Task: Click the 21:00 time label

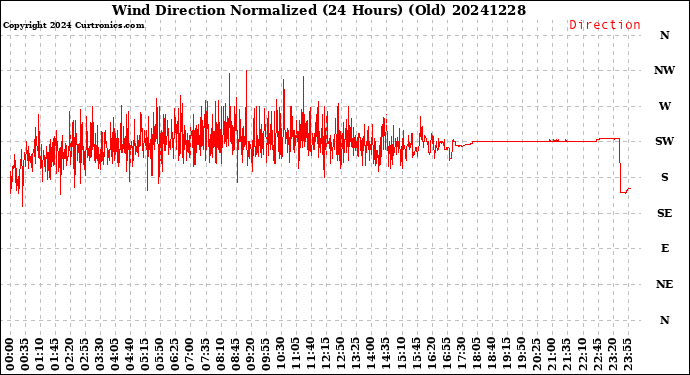Action: click(551, 354)
